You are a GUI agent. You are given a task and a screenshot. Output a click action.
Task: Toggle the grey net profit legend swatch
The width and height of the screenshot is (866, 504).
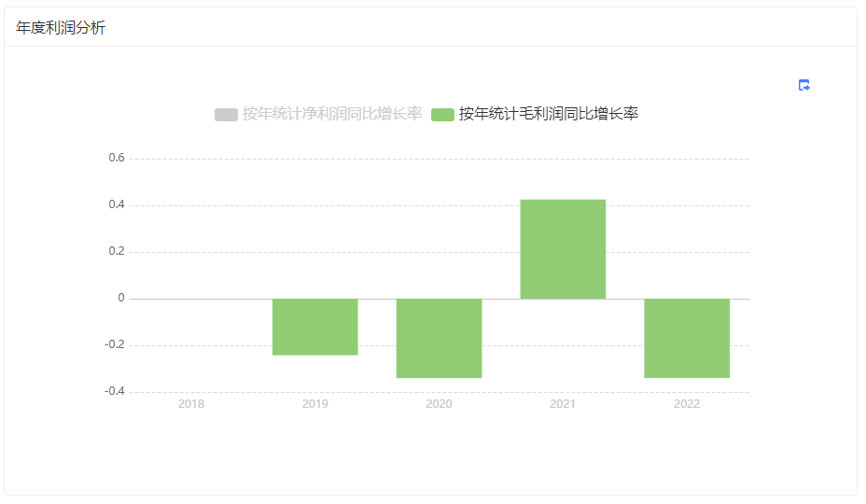pos(226,115)
